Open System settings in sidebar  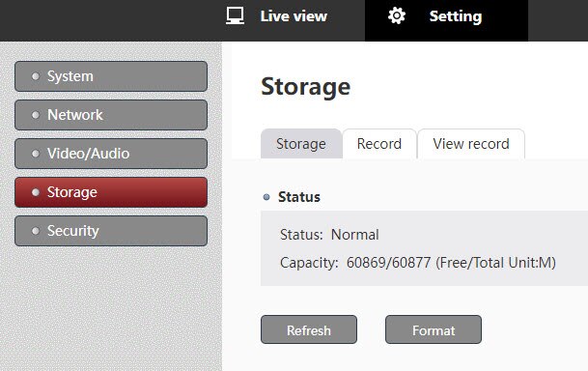pos(111,76)
